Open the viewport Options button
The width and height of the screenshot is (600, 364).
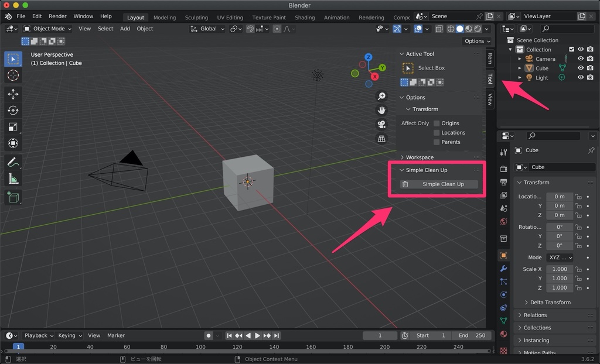tap(476, 41)
